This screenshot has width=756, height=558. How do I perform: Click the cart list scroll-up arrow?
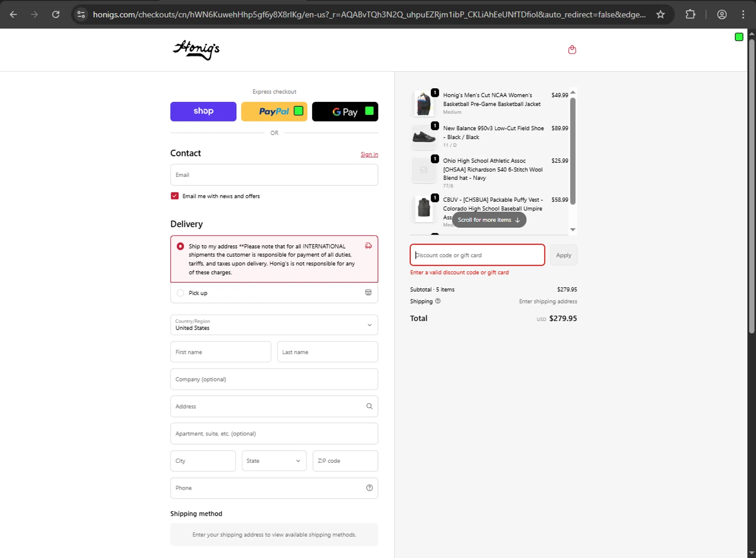[573, 92]
